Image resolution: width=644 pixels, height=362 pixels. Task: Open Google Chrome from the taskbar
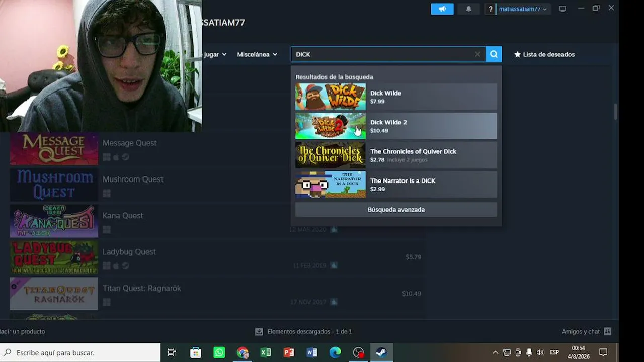coord(243,352)
